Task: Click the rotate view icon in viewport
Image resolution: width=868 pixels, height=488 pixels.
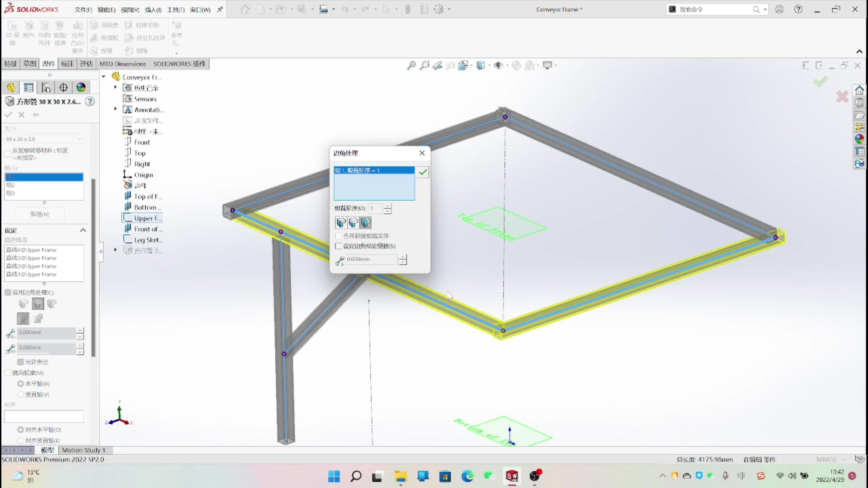Action: coord(436,65)
